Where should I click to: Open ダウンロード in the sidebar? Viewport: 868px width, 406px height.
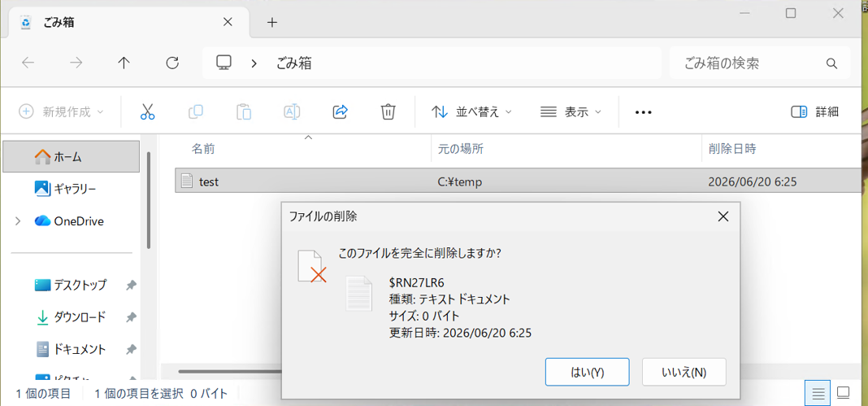[x=72, y=317]
